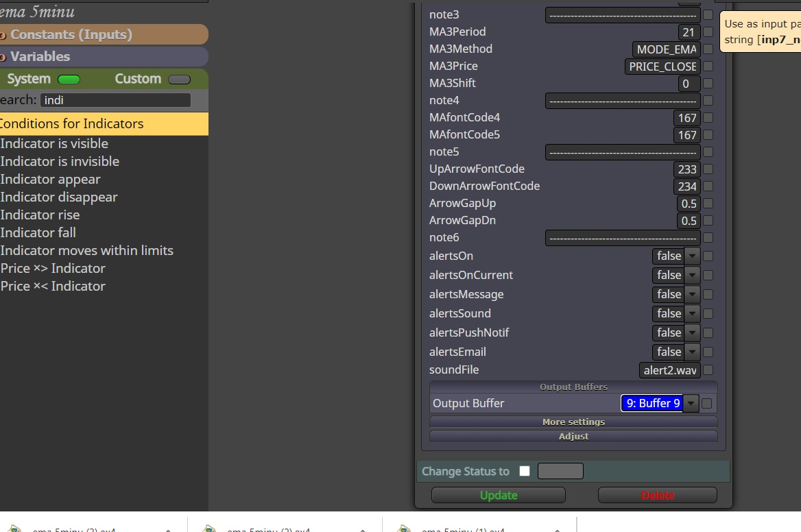Image resolution: width=801 pixels, height=532 pixels.
Task: Open the alertsEmail dropdown arrow
Action: tap(692, 352)
